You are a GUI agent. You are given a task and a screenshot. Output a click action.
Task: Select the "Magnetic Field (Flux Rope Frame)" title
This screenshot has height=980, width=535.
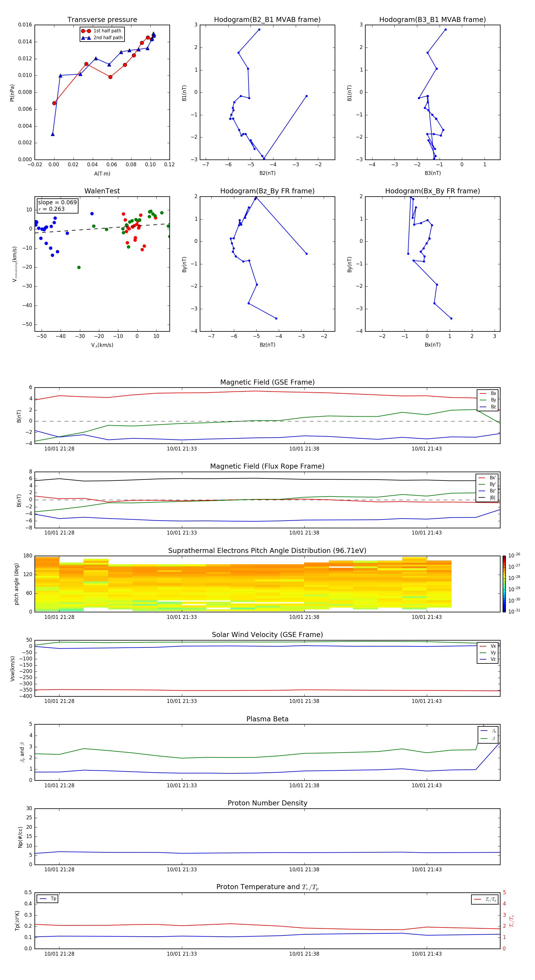[267, 467]
